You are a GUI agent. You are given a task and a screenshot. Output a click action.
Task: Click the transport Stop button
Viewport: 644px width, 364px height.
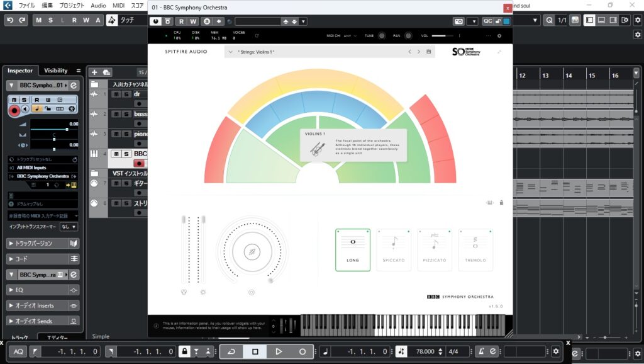tap(255, 351)
